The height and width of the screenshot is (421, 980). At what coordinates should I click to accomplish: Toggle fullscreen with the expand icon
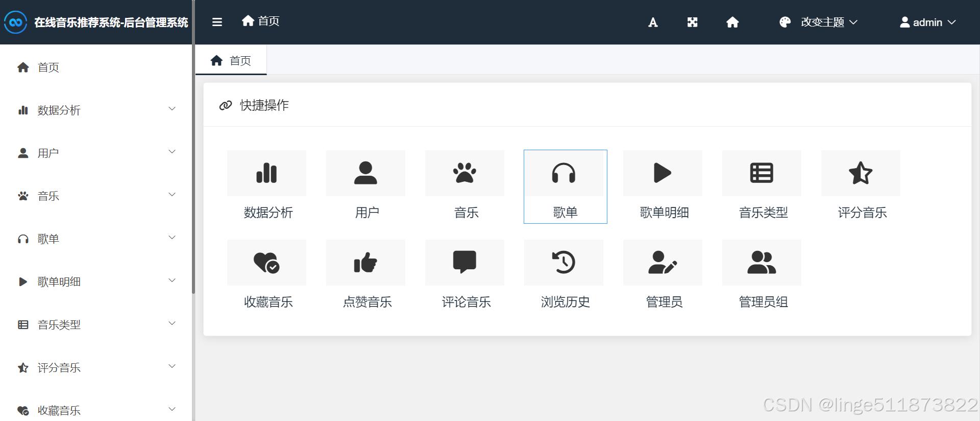coord(692,22)
